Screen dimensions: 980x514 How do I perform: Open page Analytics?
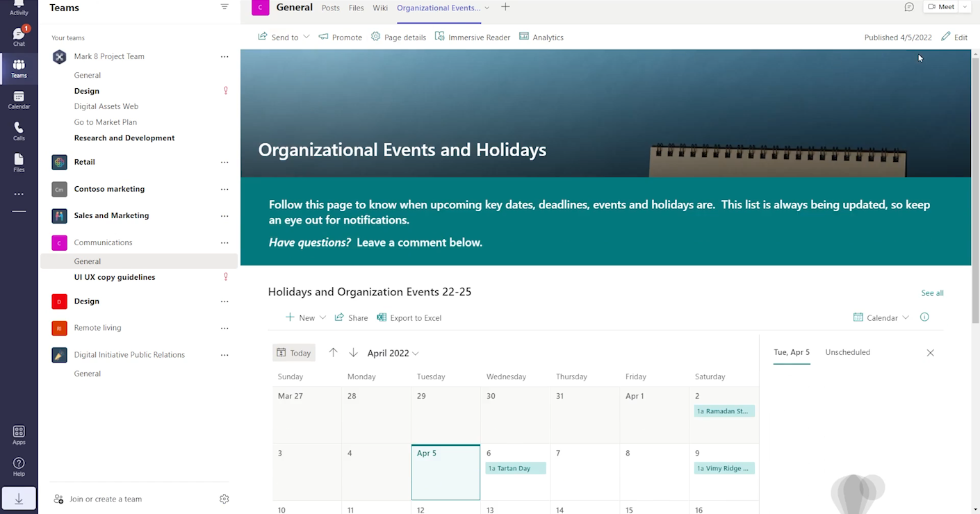click(541, 37)
